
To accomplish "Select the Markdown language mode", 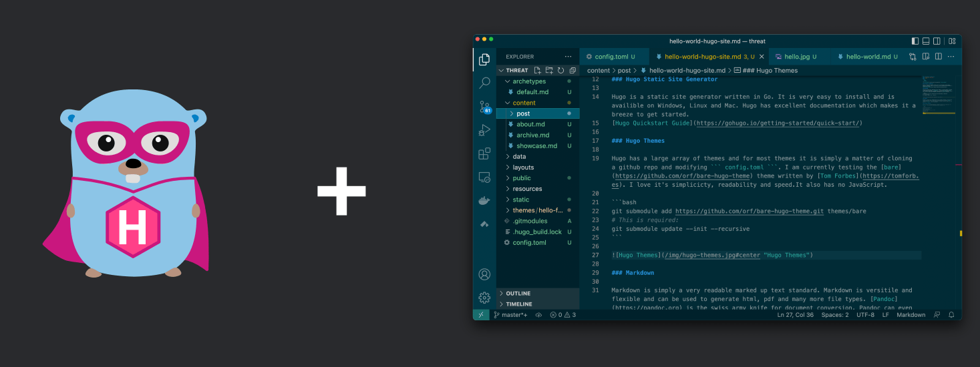I will pos(911,315).
